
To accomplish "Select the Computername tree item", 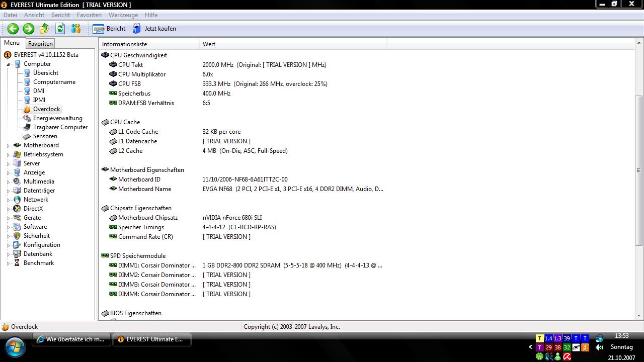I will [x=54, y=82].
